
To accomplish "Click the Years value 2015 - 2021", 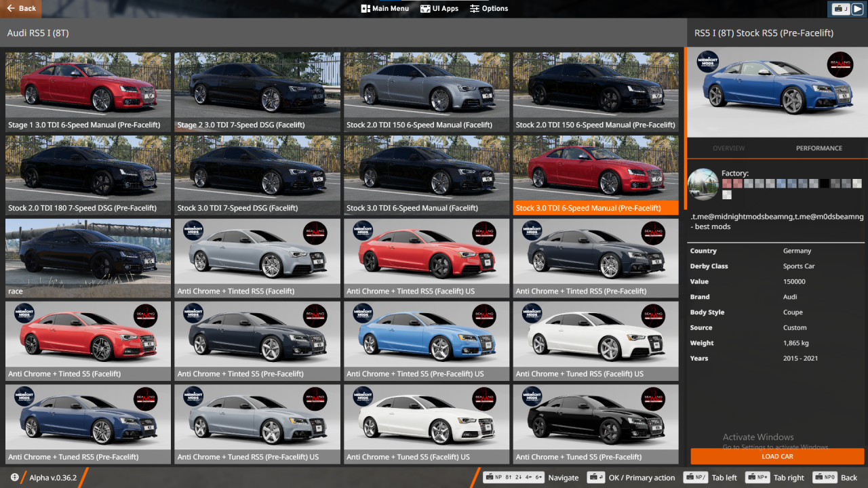I will (800, 359).
